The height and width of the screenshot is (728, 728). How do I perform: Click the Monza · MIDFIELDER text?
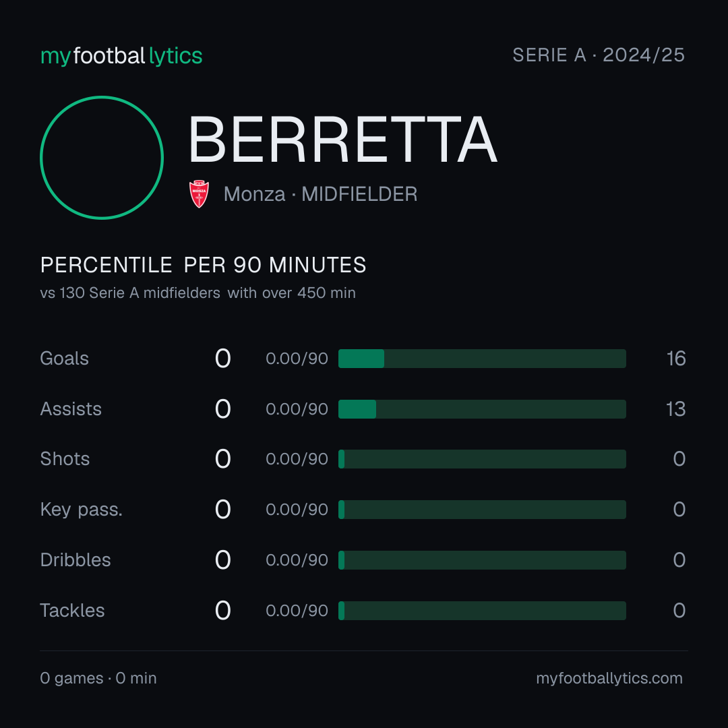tap(320, 194)
